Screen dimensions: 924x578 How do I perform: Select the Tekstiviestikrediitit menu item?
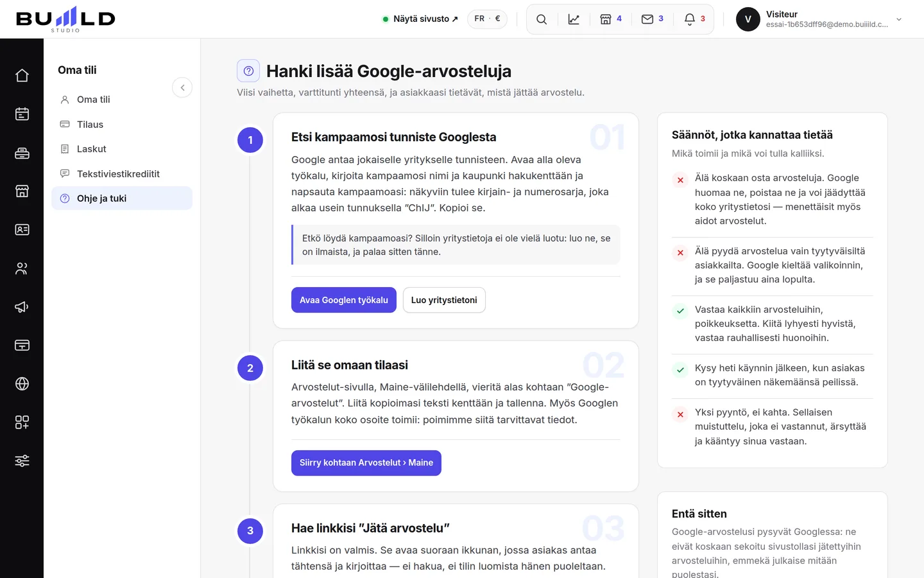click(x=122, y=174)
